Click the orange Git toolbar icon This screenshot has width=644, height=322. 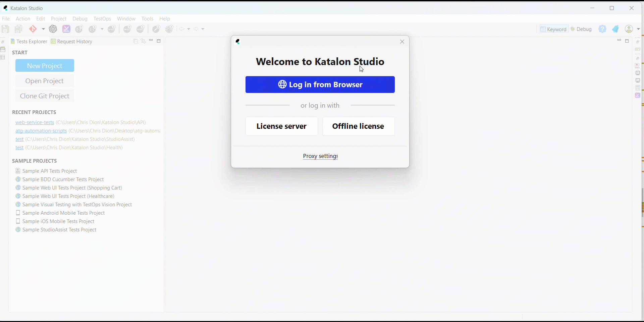(x=33, y=29)
